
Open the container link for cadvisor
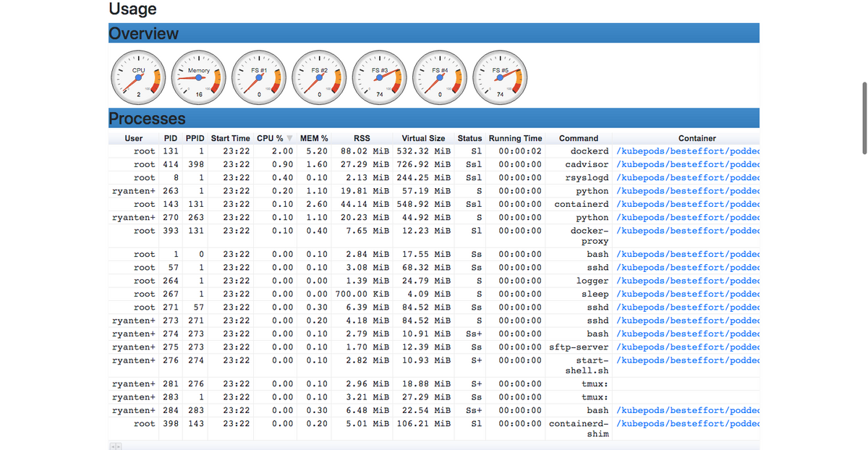[x=687, y=164]
